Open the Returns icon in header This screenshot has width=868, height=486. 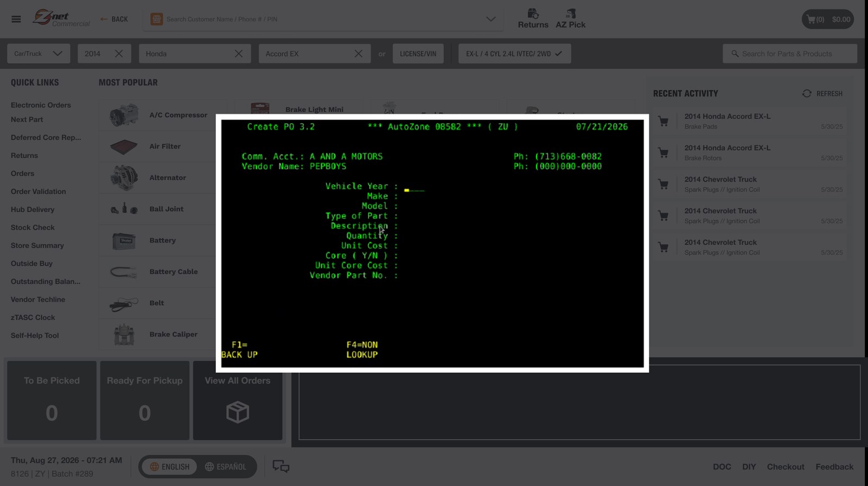tap(533, 18)
